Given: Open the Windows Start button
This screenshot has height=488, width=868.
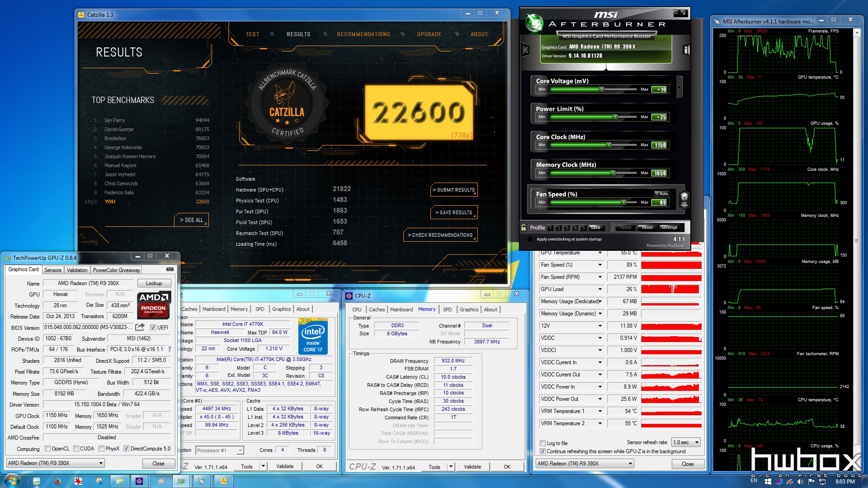Looking at the screenshot, I should click(x=12, y=481).
